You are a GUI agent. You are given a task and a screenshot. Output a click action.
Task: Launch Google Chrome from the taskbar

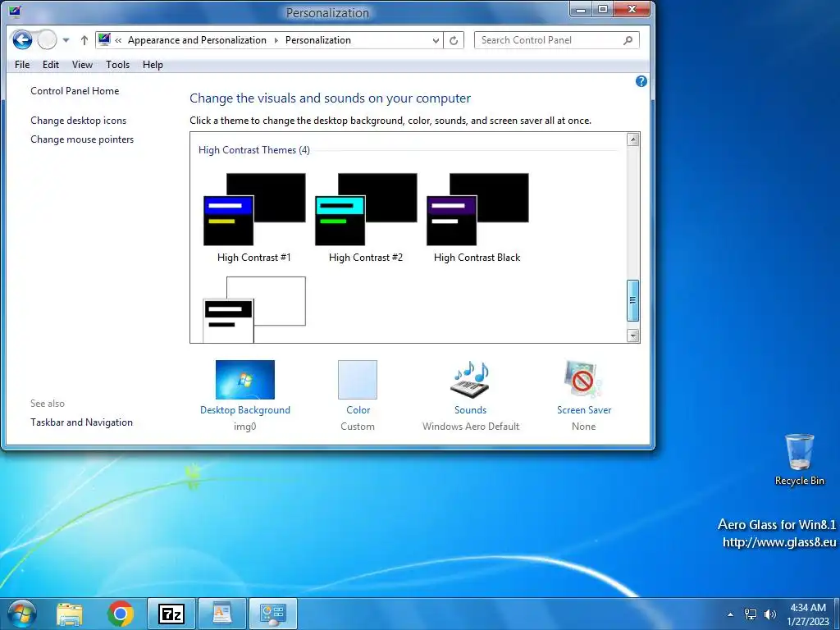point(121,614)
